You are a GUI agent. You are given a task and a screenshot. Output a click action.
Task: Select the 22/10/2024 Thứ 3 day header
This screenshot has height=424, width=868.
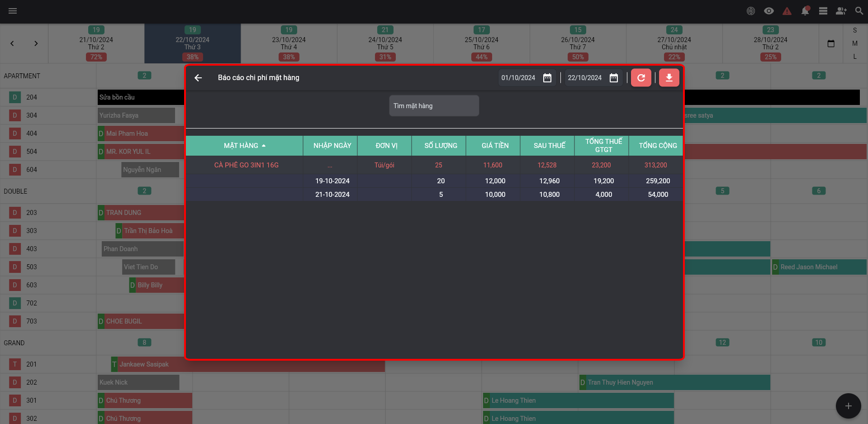click(193, 43)
